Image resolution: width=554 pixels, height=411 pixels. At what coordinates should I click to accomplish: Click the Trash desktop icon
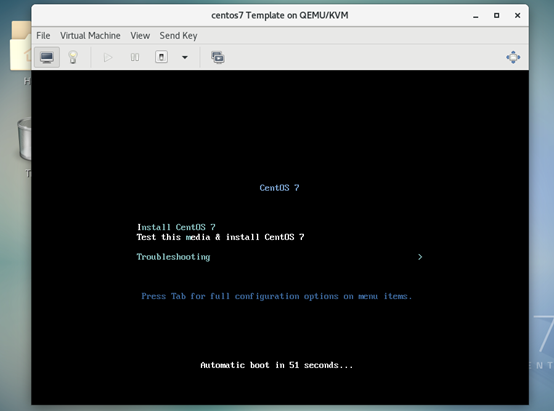tap(24, 140)
